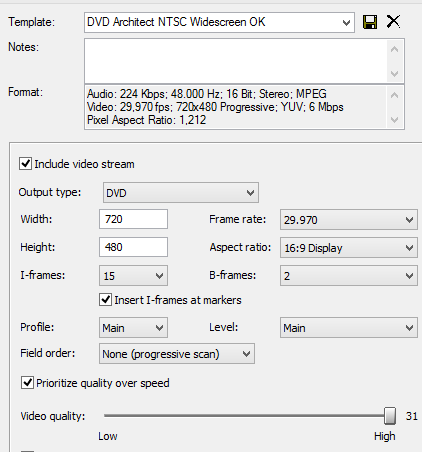
Task: Open the B-frames dropdown
Action: point(349,276)
